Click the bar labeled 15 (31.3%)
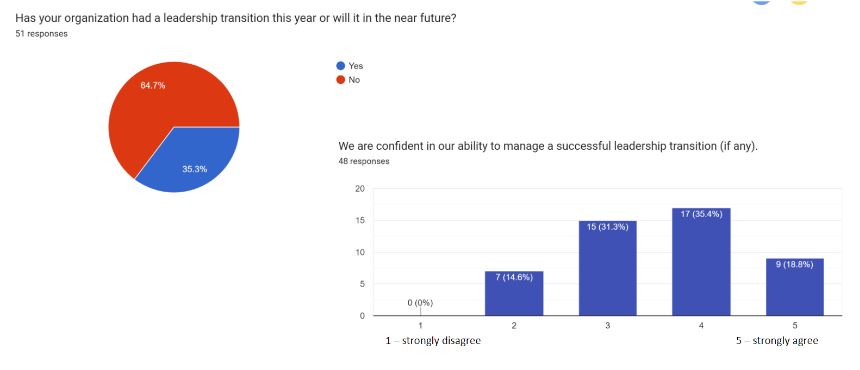The width and height of the screenshot is (860, 370). click(x=608, y=268)
